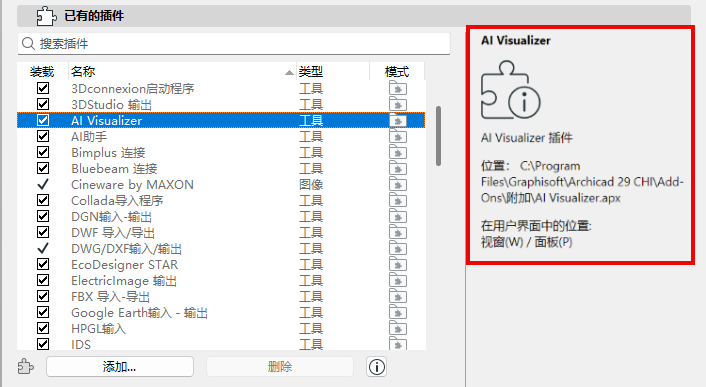
Task: Click the 图像 type cell of Cineware
Action: [x=311, y=184]
